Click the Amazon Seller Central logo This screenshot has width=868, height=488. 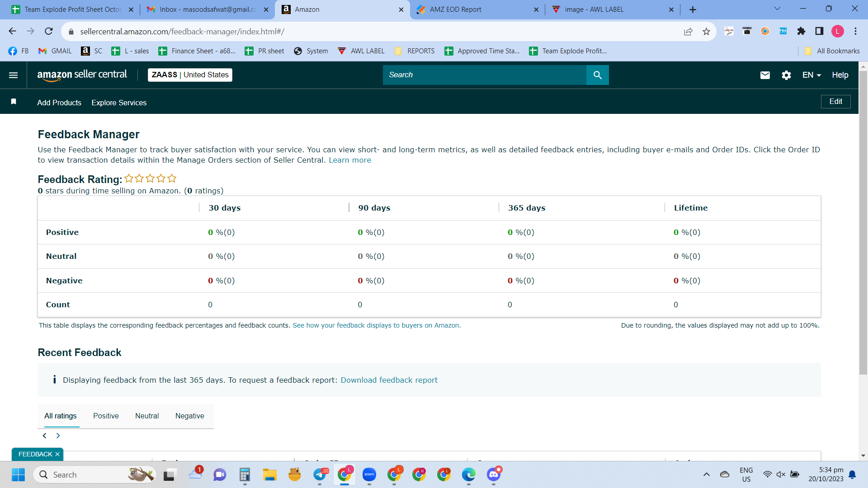click(x=82, y=75)
